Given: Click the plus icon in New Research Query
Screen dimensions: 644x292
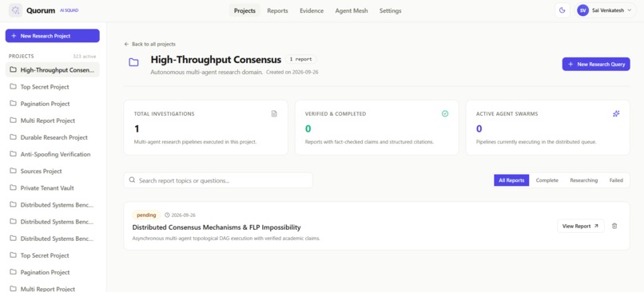Looking at the screenshot, I should pyautogui.click(x=570, y=64).
